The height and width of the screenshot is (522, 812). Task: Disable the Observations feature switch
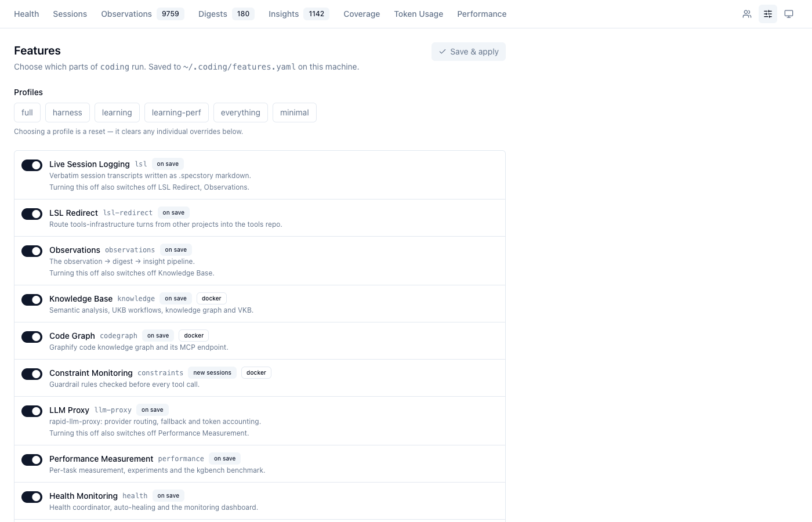pyautogui.click(x=32, y=251)
